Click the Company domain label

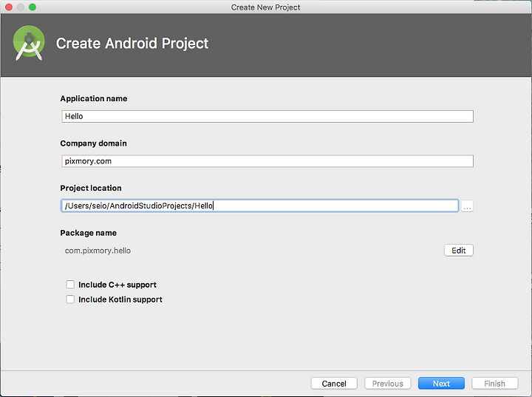(x=93, y=143)
